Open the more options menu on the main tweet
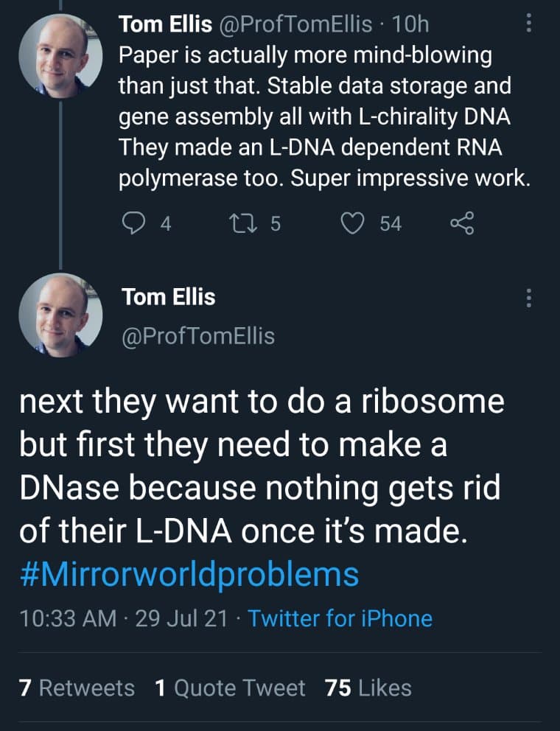This screenshot has height=731, width=560. [x=528, y=298]
